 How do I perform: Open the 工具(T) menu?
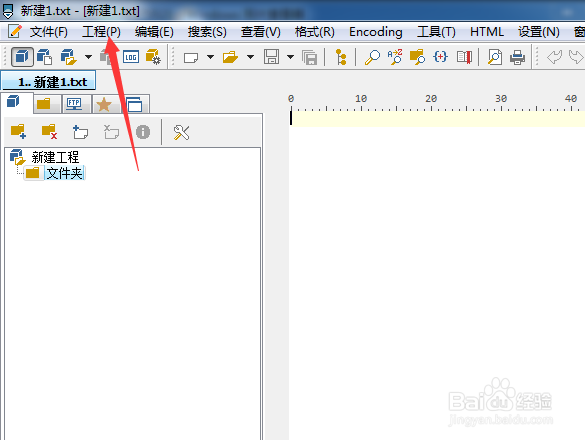(436, 32)
